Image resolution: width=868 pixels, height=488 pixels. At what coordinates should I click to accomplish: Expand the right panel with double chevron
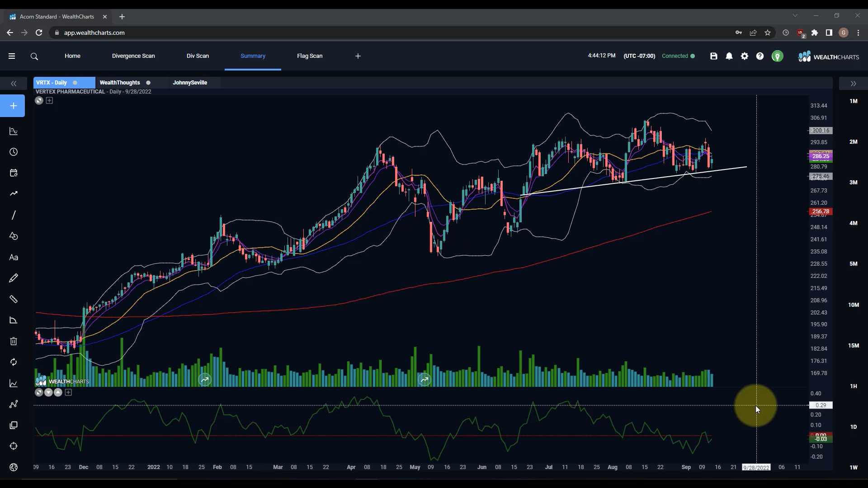click(x=853, y=84)
